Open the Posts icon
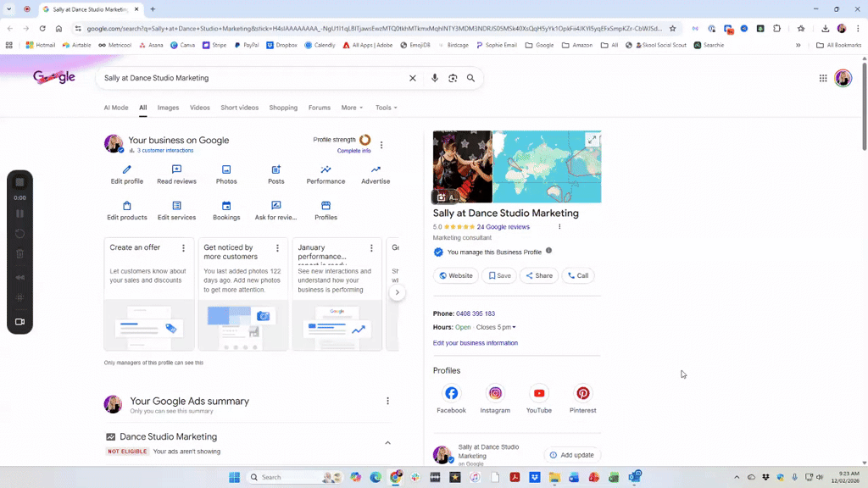 [x=275, y=169]
